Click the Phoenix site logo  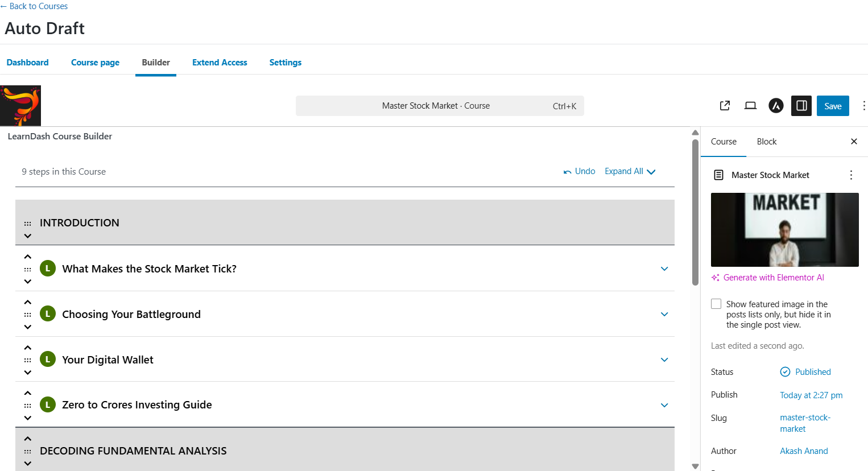pyautogui.click(x=20, y=105)
